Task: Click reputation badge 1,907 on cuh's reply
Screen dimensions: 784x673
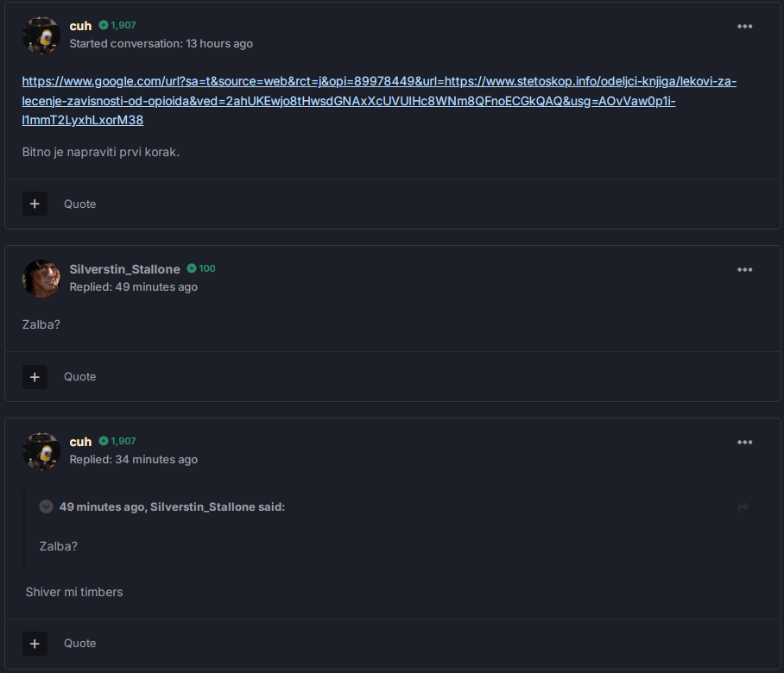Action: click(117, 441)
